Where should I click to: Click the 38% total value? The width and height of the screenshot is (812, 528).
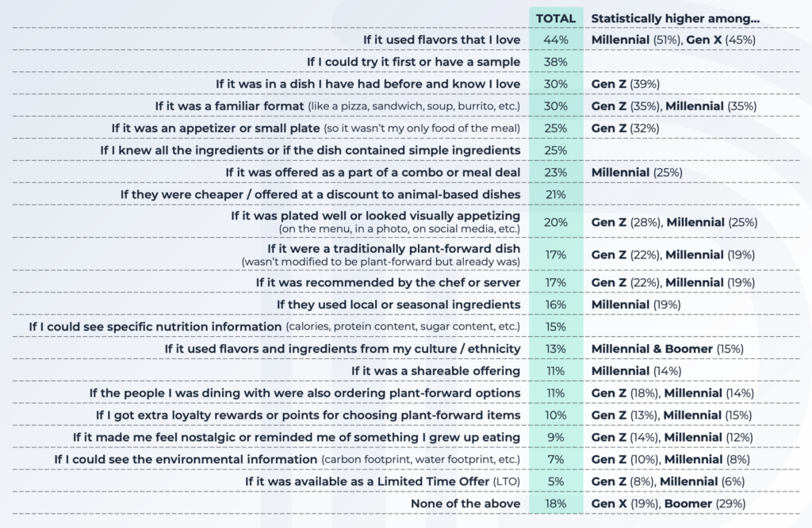555,62
